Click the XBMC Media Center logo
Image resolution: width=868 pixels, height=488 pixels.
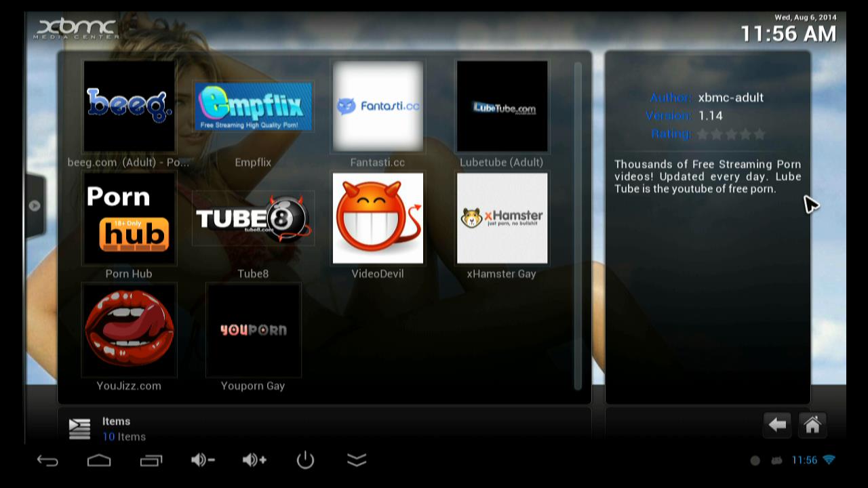pyautogui.click(x=76, y=28)
